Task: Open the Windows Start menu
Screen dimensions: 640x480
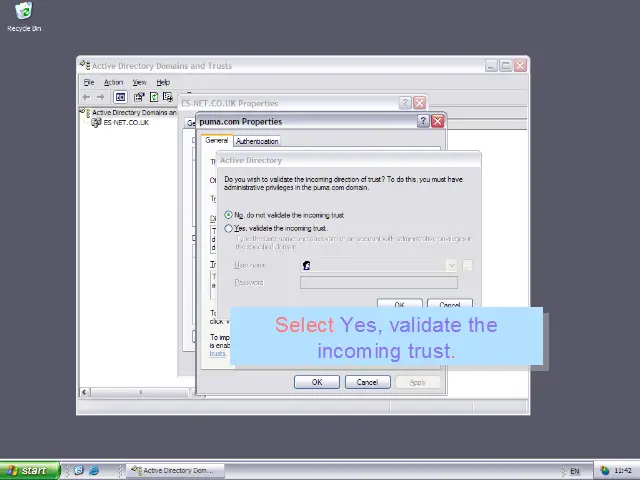Action: click(x=30, y=471)
